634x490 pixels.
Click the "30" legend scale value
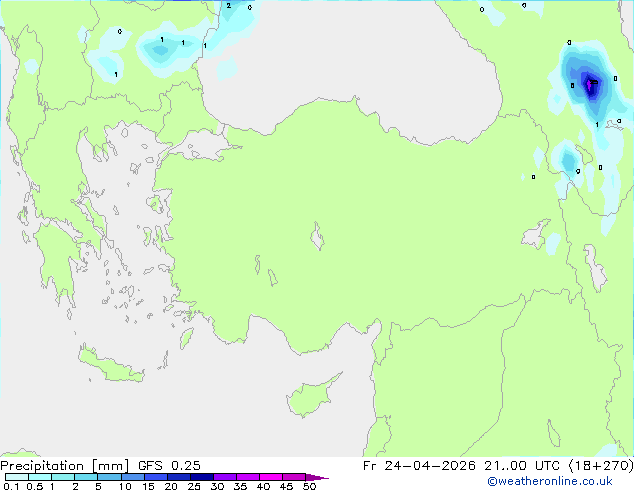[x=217, y=486]
